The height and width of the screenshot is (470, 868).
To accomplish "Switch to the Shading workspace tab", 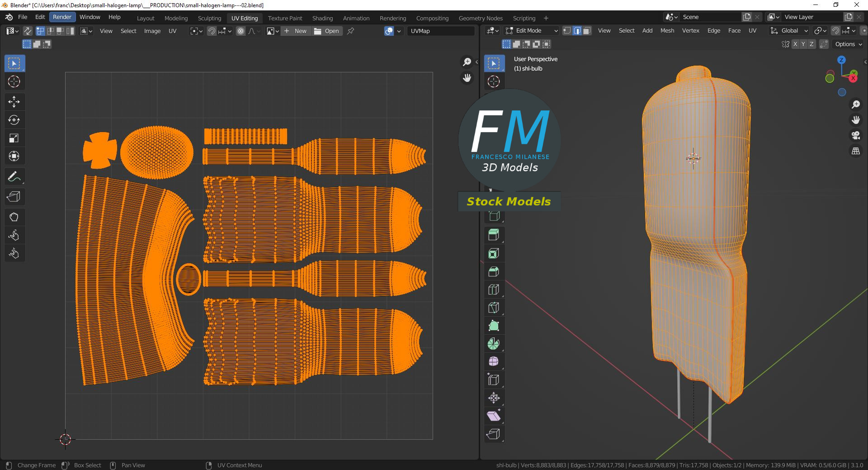I will click(x=322, y=18).
